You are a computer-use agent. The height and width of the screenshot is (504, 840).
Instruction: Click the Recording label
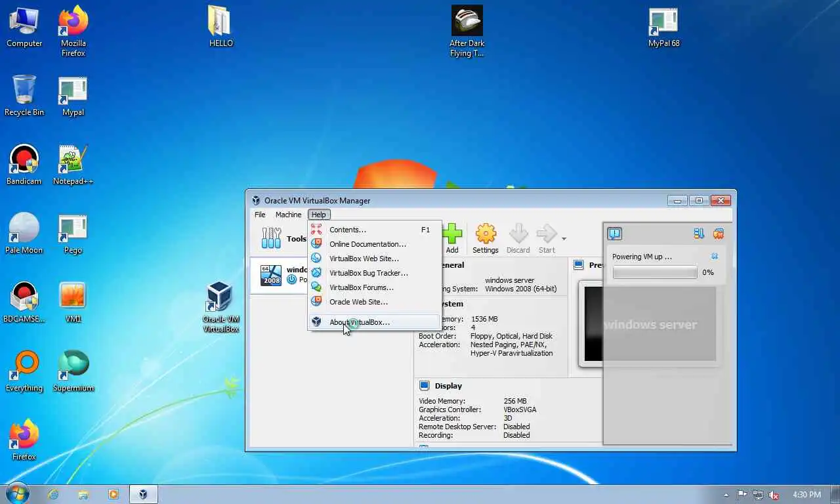436,435
